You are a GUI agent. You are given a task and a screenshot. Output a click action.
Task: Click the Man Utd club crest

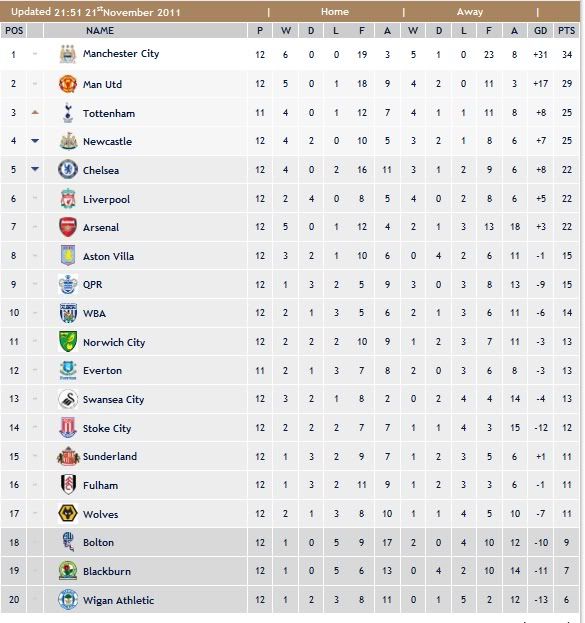[68, 84]
